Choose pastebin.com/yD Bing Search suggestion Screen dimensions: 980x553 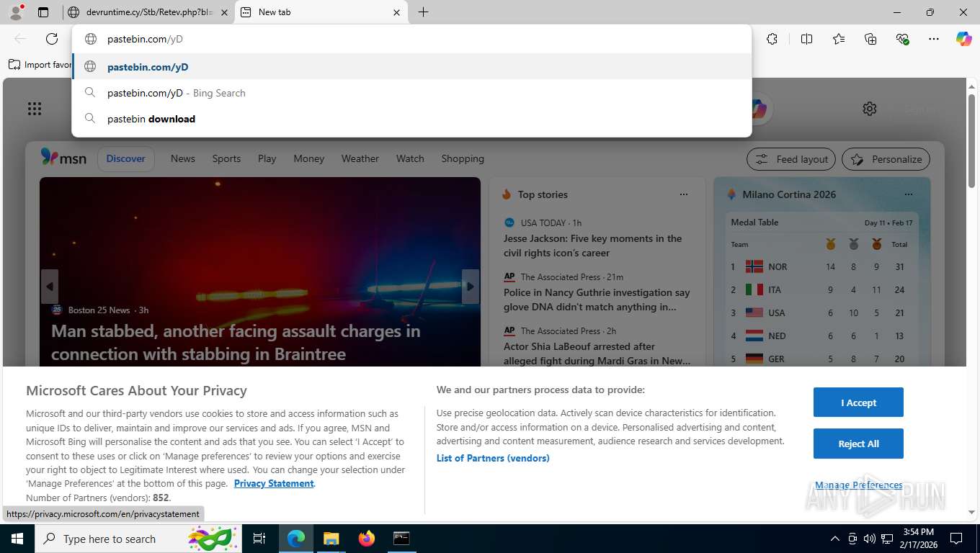pyautogui.click(x=411, y=93)
